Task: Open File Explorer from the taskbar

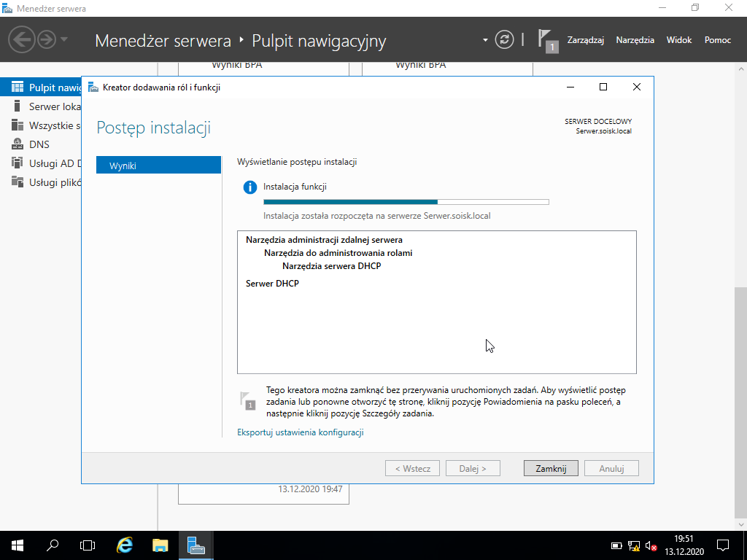Action: (x=160, y=545)
